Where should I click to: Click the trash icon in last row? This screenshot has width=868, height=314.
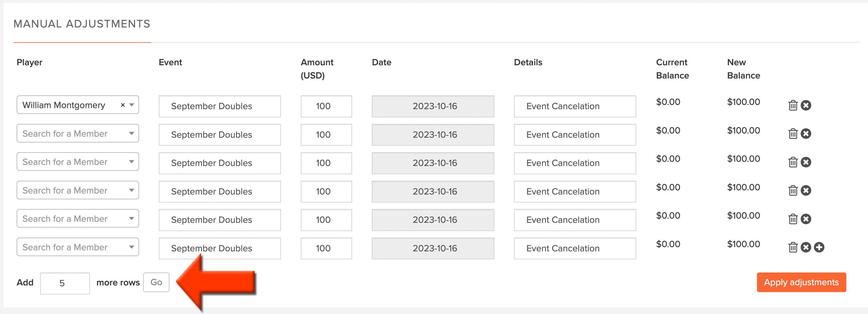(793, 247)
